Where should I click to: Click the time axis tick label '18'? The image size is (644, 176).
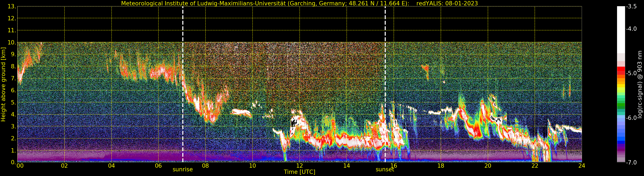(x=441, y=166)
